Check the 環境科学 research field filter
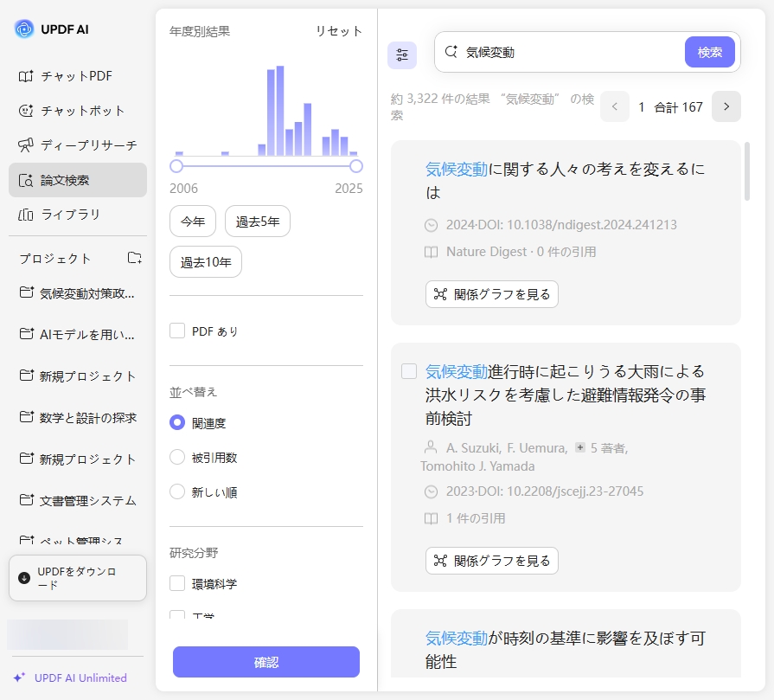Viewport: 774px width, 700px height. [x=176, y=584]
